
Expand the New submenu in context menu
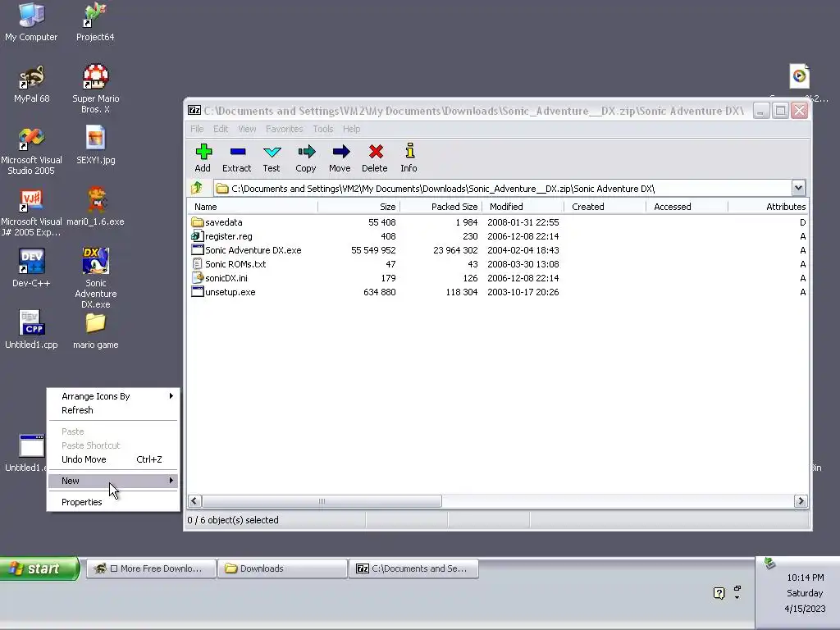[113, 481]
